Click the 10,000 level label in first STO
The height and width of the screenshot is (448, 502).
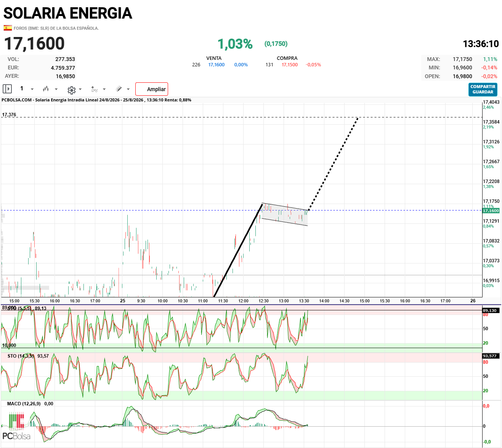pyautogui.click(x=9, y=345)
